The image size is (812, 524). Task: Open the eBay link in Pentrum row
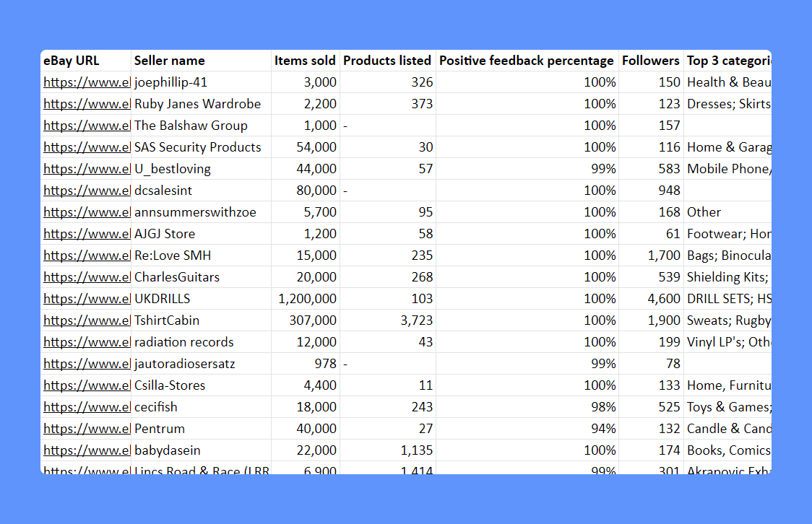point(86,429)
